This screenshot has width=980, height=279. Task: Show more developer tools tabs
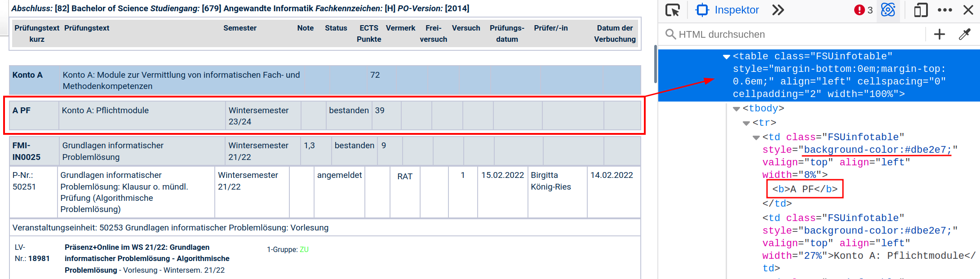pos(778,10)
